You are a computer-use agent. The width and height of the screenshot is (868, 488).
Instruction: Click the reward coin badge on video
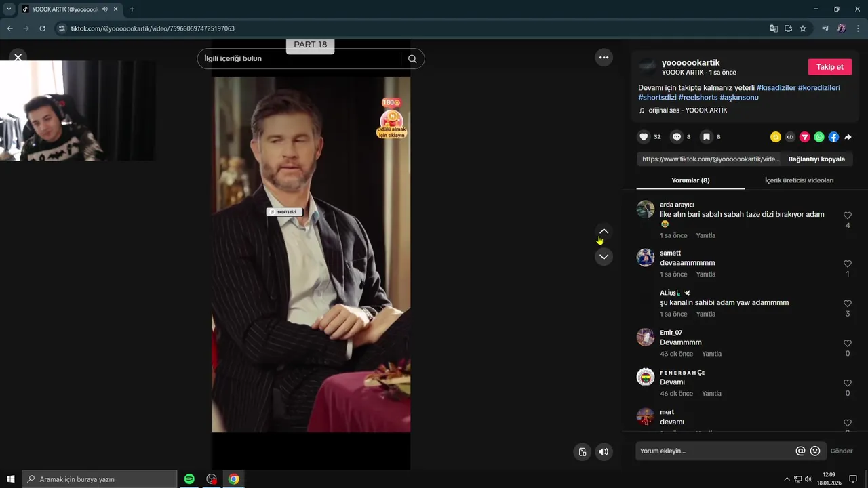391,119
